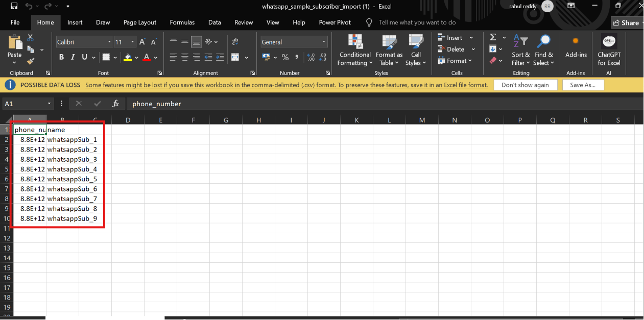Viewport: 644px width, 320px height.
Task: Open the Borders tool
Action: pyautogui.click(x=106, y=57)
